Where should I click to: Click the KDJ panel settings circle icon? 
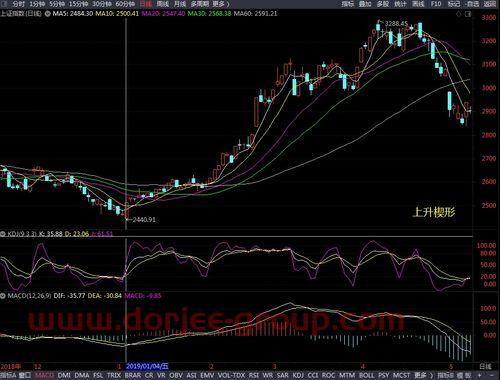click(x=3, y=234)
